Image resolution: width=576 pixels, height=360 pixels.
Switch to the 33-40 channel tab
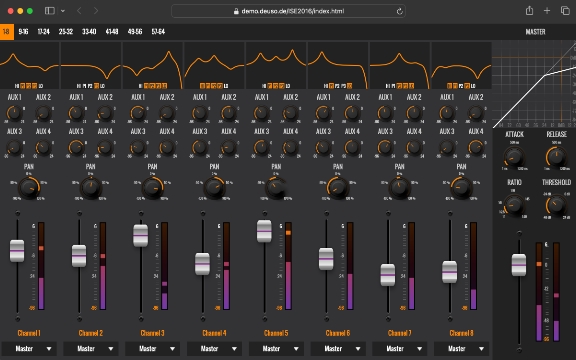pos(89,32)
